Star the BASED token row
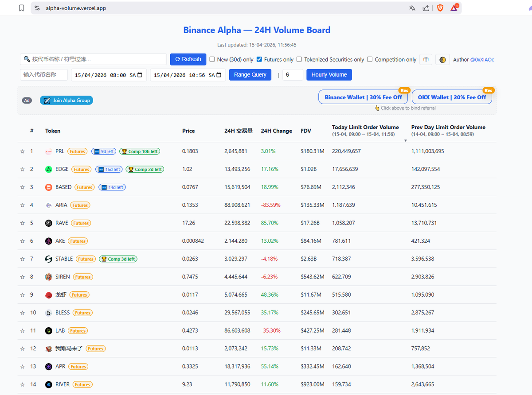 [22, 187]
